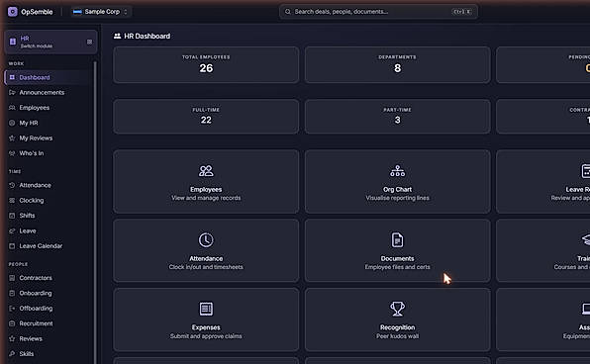Click the Expenses receipt icon

coord(206,309)
